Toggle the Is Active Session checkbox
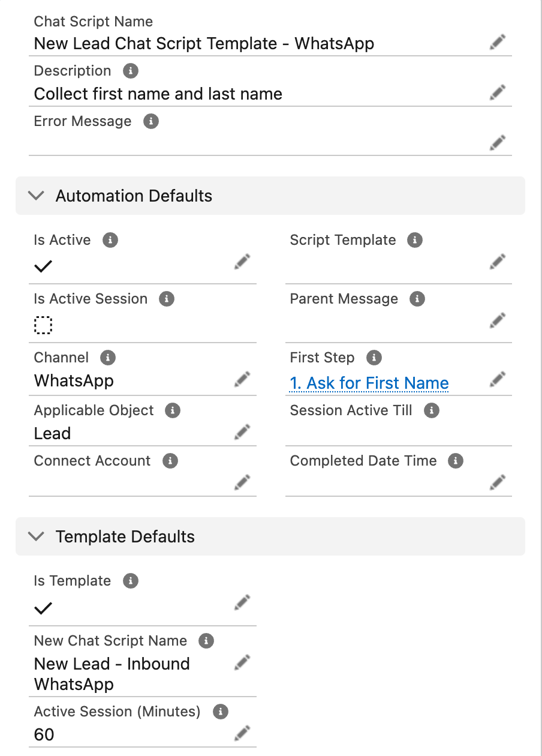The height and width of the screenshot is (756, 542). point(43,325)
